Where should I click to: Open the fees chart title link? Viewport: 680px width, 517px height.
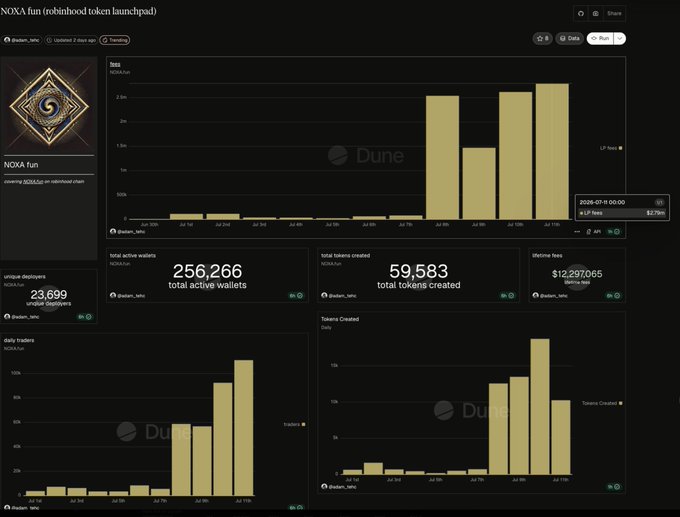point(115,64)
